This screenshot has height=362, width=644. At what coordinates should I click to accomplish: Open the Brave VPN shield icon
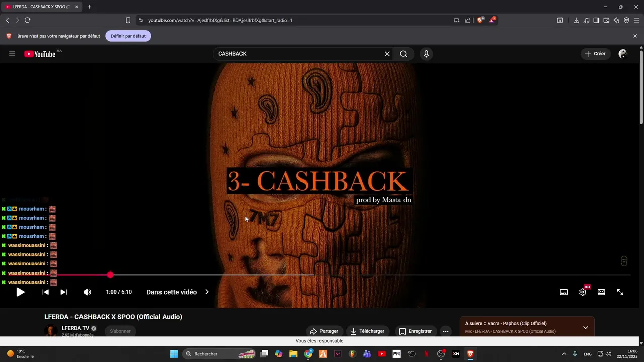pos(626,20)
